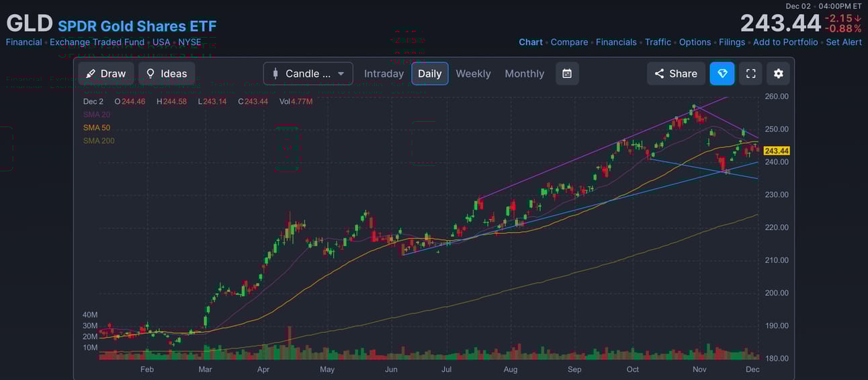Screen dimensions: 868x380
Task: Click the Nov time axis label
Action: point(699,369)
